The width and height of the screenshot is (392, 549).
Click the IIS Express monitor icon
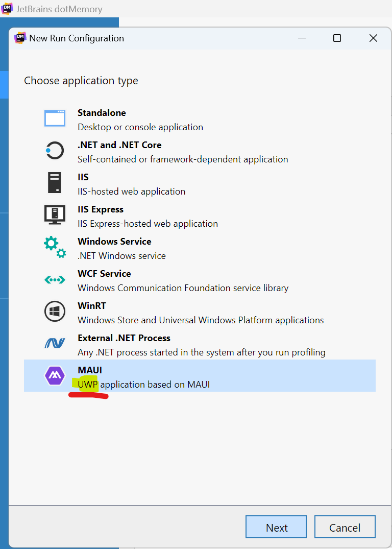pos(55,214)
